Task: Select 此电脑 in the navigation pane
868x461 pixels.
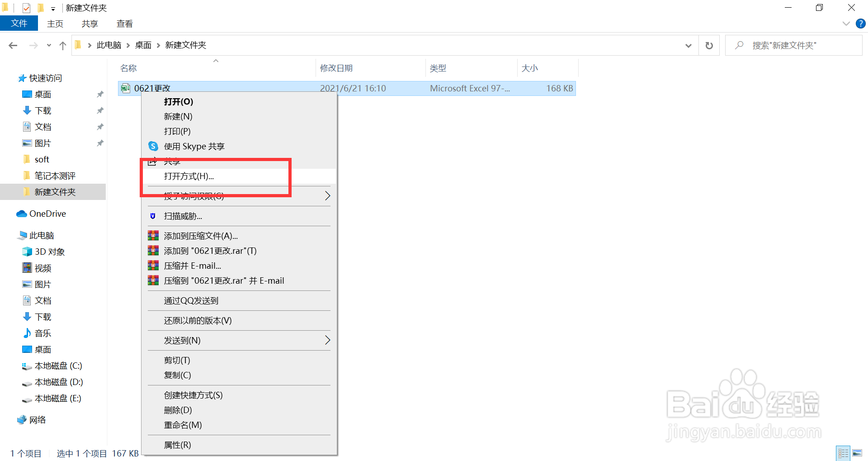Action: pyautogui.click(x=41, y=236)
